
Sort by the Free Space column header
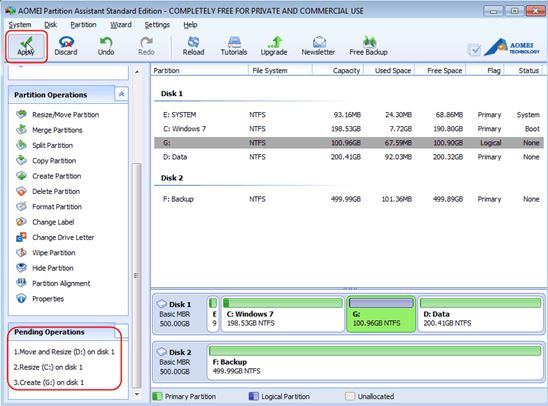click(440, 71)
